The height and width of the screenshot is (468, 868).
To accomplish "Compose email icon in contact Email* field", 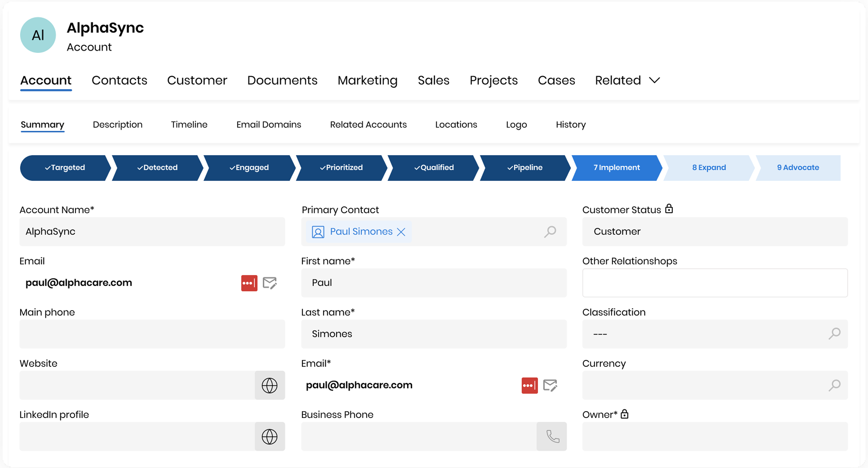I will pyautogui.click(x=550, y=385).
